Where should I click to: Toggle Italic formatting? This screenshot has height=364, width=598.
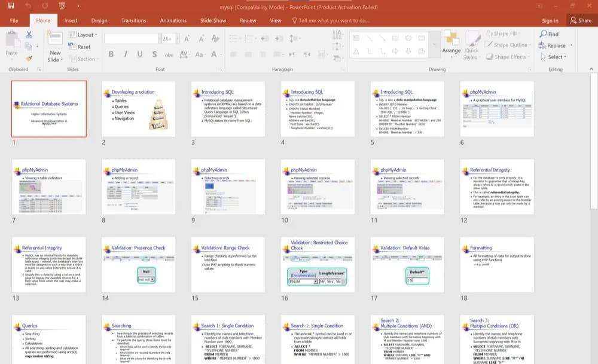(x=126, y=54)
